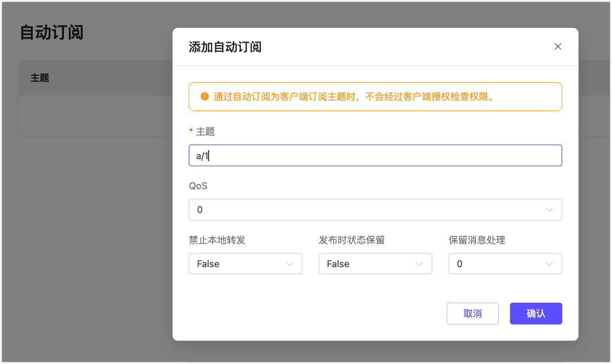Click the close X icon on the dialog

[558, 46]
